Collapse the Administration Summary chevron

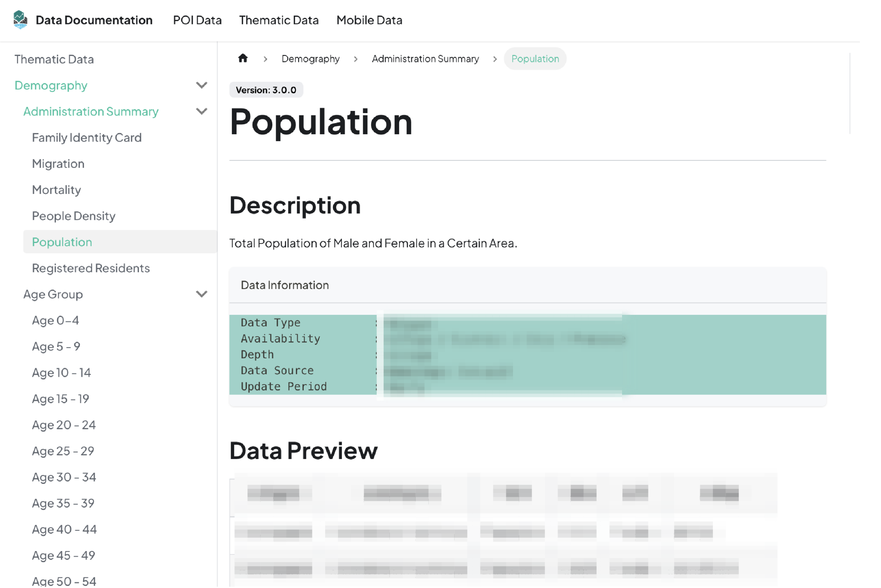(201, 111)
